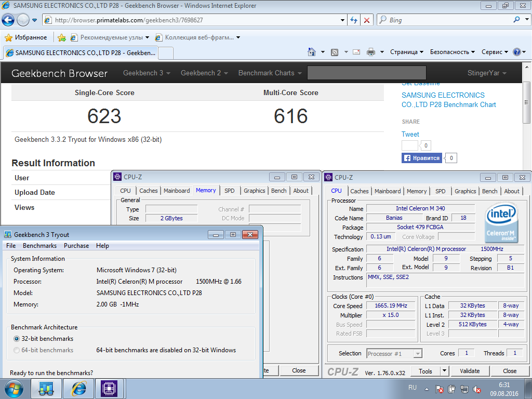Open Безопасность menu dropdown
The width and height of the screenshot is (532, 399).
[x=453, y=52]
